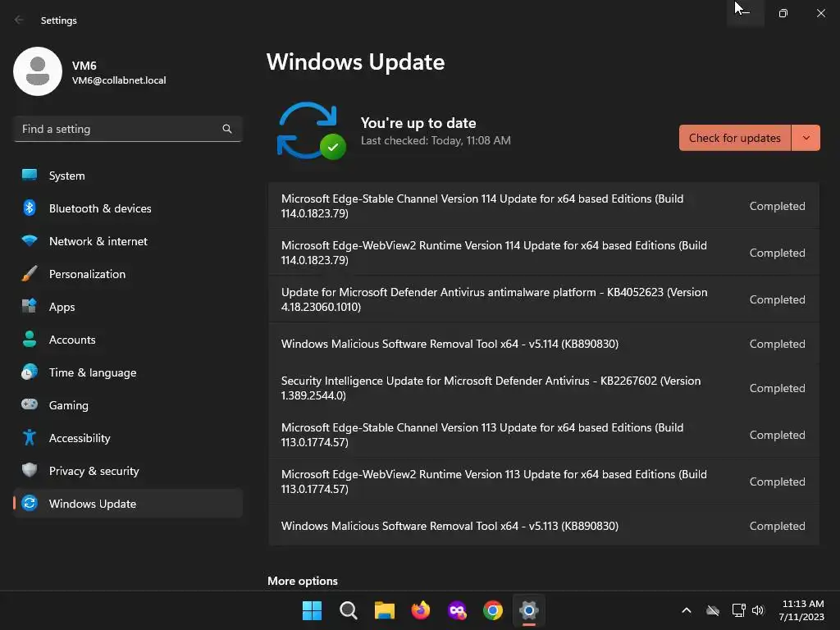This screenshot has width=840, height=630.
Task: Open the Windows Start menu
Action: (312, 610)
